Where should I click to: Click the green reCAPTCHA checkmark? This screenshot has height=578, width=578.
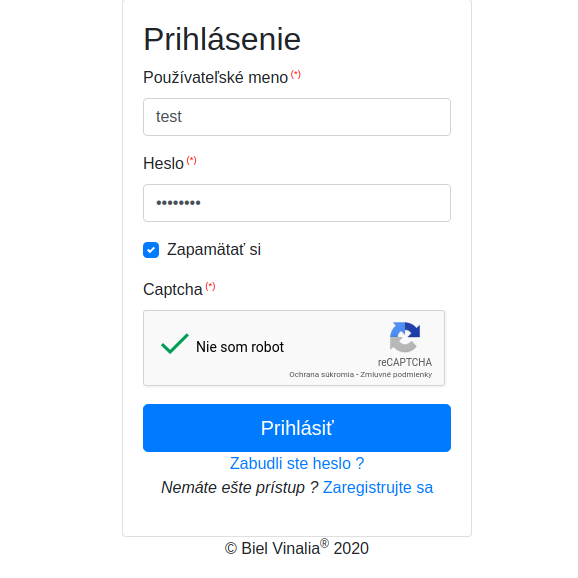pyautogui.click(x=175, y=344)
